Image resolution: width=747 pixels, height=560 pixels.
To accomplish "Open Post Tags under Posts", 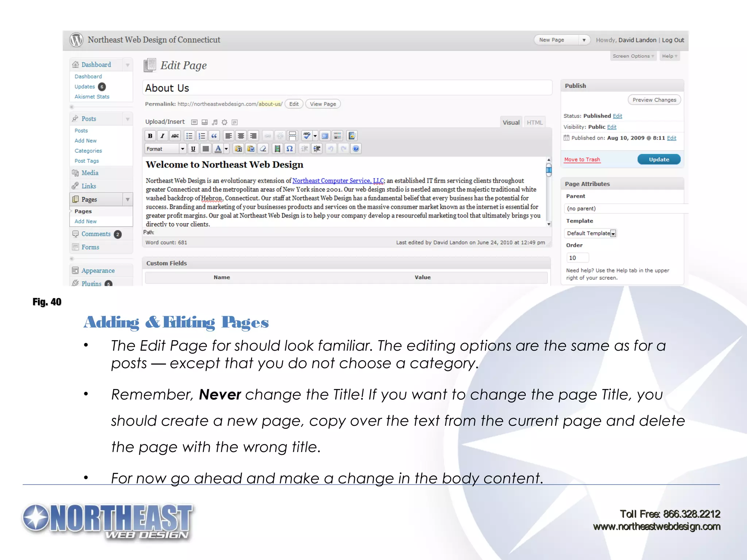I will click(86, 161).
